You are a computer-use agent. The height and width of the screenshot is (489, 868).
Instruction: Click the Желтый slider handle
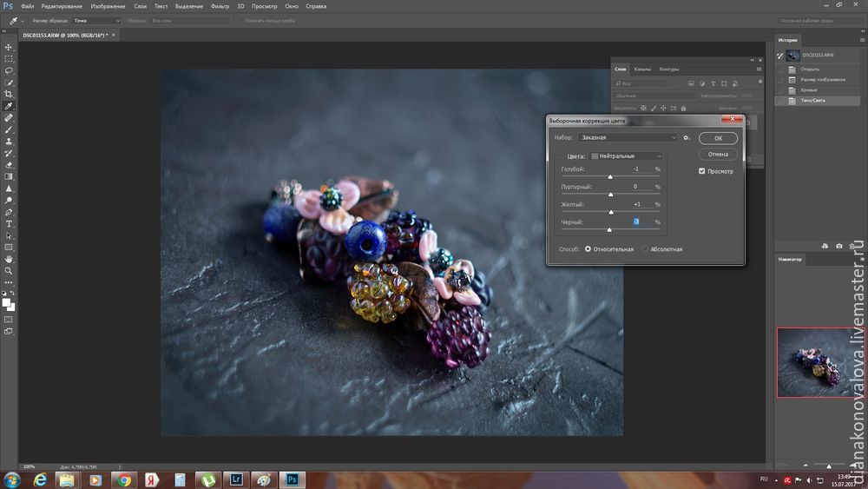[612, 212]
